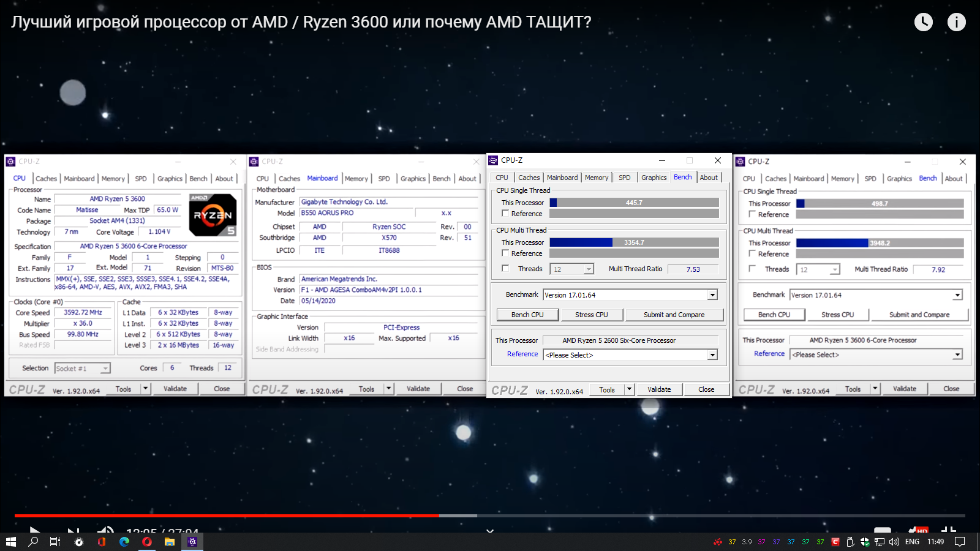Open Benchmark version dropdown in Ryzen 2600 window
This screenshot has height=551, width=980.
pos(630,295)
